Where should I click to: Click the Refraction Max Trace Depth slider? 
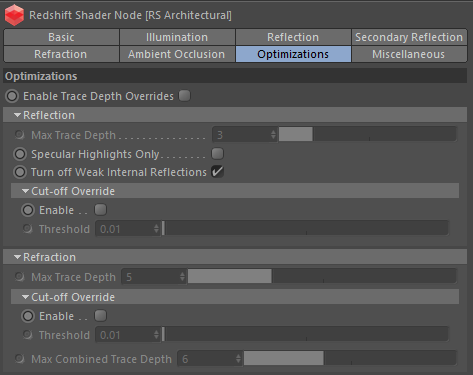(x=322, y=277)
